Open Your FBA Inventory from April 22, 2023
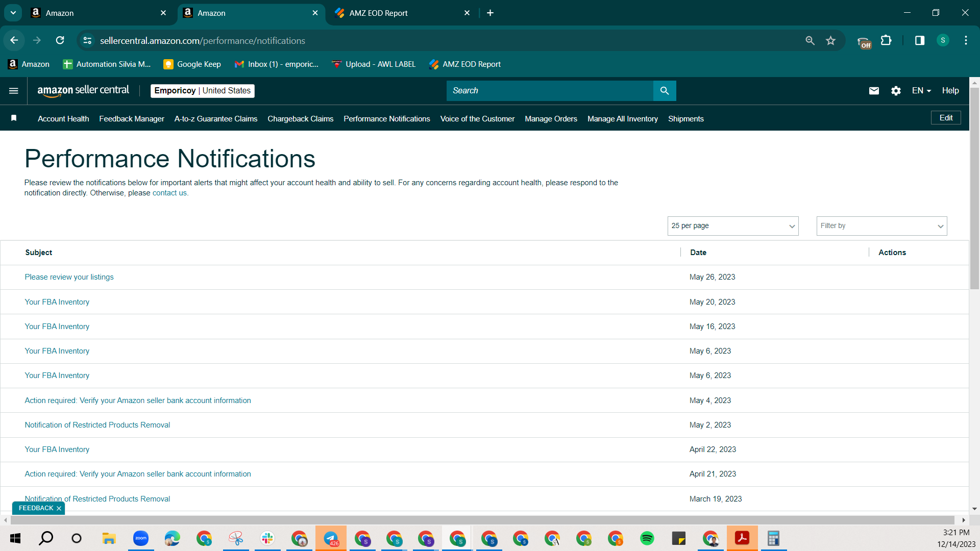The image size is (980, 551). click(57, 449)
